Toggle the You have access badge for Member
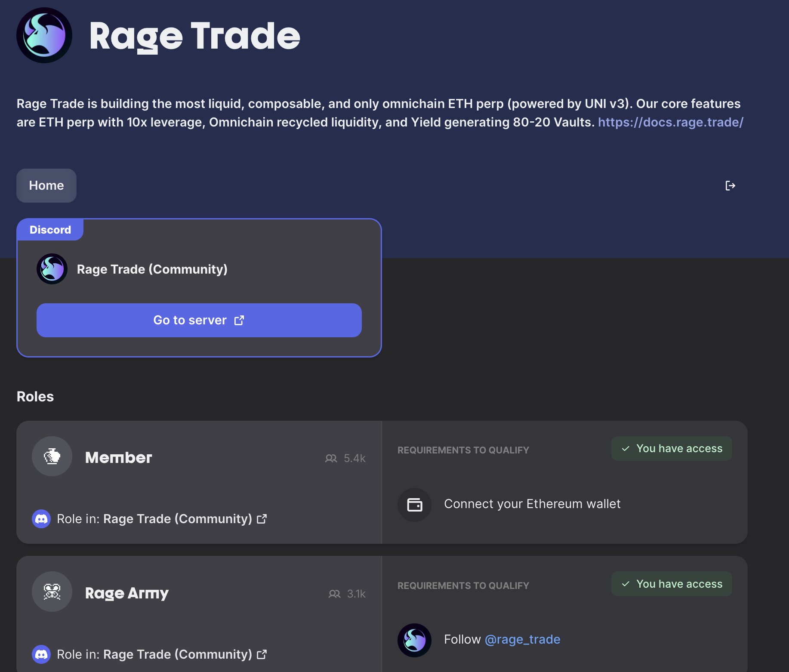Image resolution: width=789 pixels, height=672 pixels. [x=671, y=448]
